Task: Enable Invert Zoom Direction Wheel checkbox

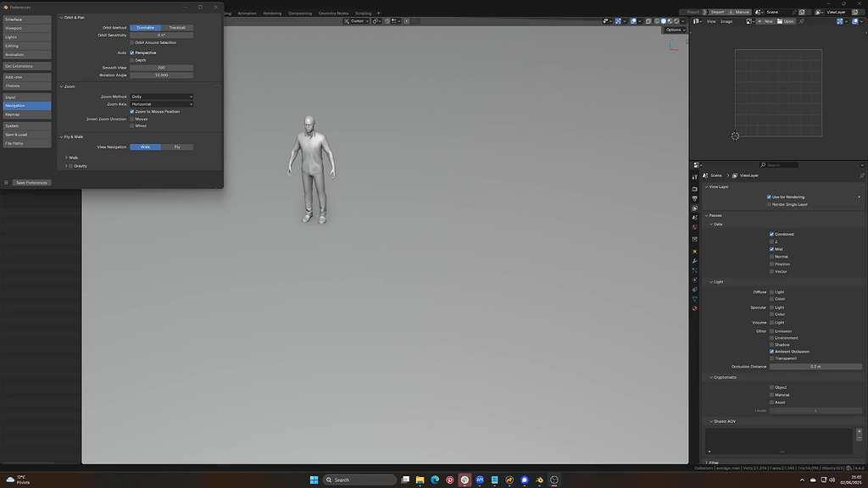Action: [131, 125]
